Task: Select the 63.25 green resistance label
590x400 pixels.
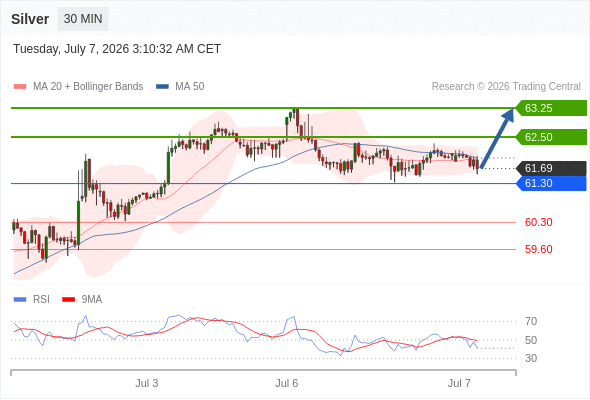Action: pos(551,108)
